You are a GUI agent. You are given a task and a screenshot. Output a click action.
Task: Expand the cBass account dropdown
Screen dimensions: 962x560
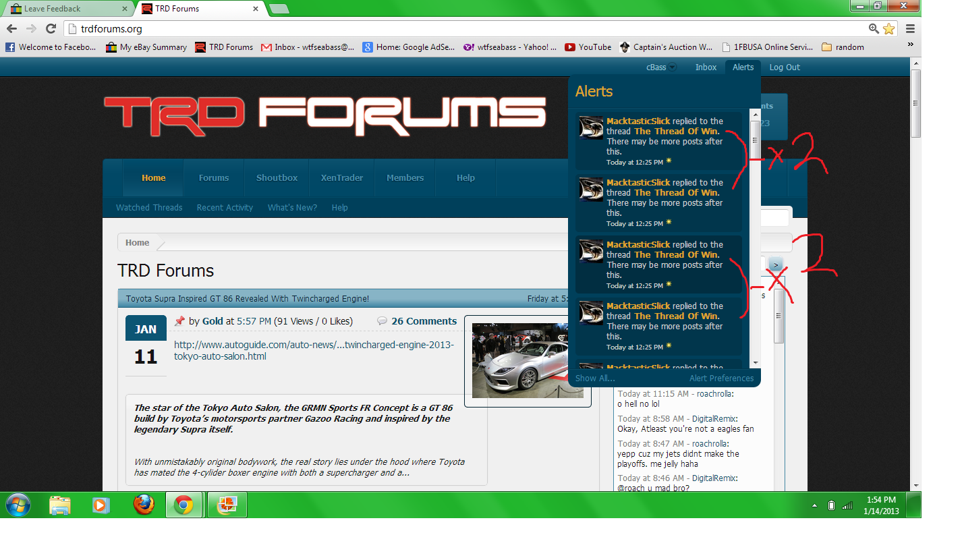coord(672,67)
